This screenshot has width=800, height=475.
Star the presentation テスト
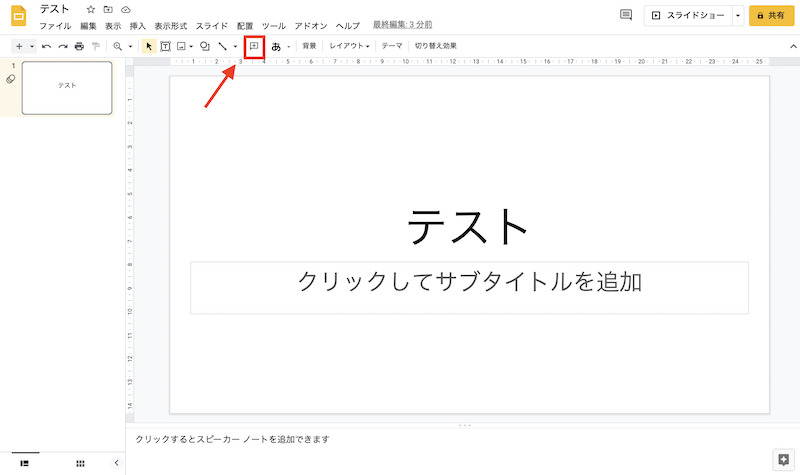pos(91,9)
